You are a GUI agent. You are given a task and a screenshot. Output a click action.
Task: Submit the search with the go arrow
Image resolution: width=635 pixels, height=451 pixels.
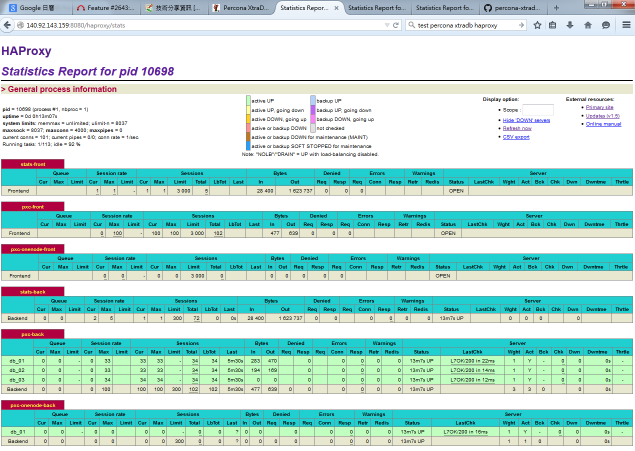coord(521,25)
